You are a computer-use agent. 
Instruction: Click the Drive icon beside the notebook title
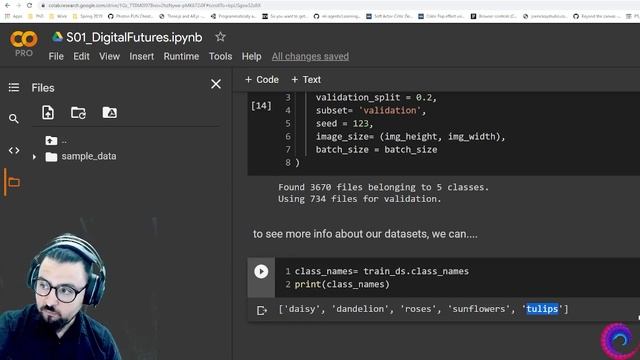click(x=57, y=37)
